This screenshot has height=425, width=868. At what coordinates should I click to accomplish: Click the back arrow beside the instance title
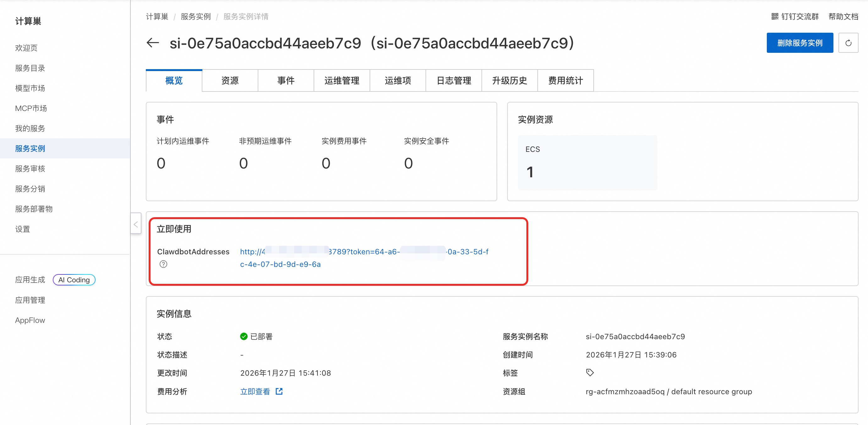tap(152, 43)
